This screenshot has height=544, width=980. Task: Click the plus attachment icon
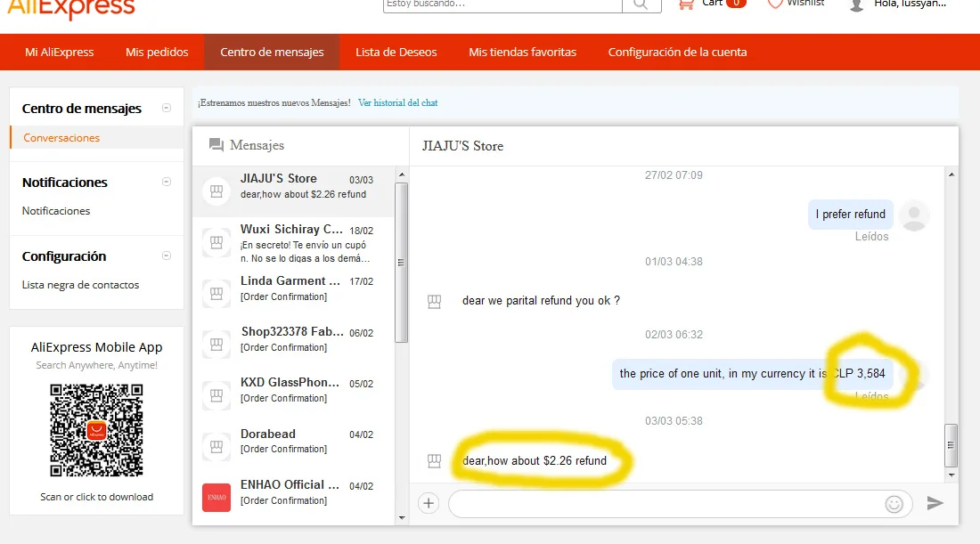[x=429, y=503]
